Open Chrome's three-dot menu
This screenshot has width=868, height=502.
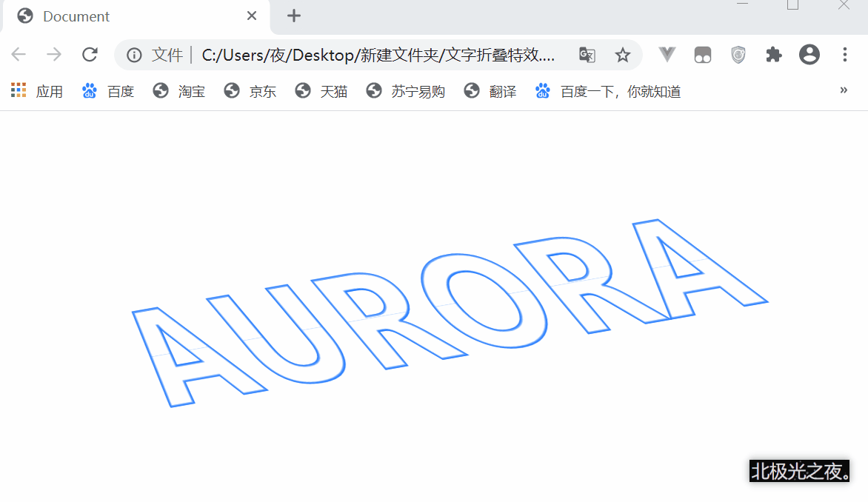click(845, 55)
